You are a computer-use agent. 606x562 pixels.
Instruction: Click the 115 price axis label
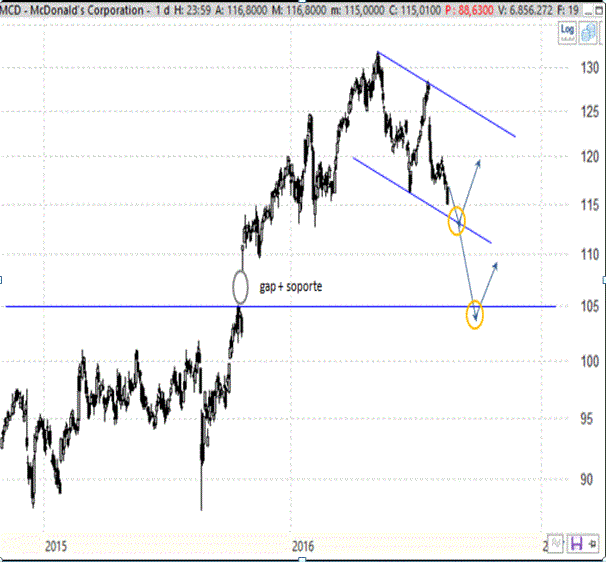click(x=590, y=205)
